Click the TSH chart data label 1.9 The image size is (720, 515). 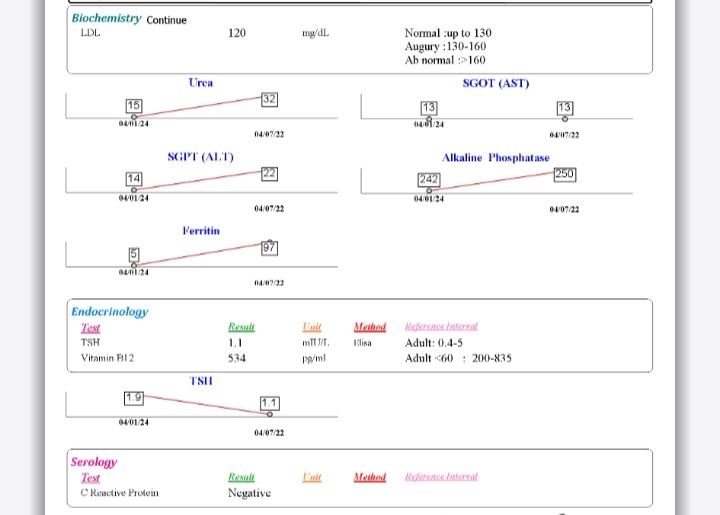click(133, 397)
